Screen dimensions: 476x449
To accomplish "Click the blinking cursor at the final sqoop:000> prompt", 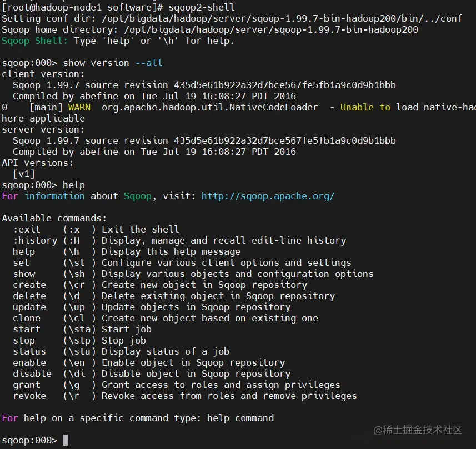I will (x=66, y=440).
